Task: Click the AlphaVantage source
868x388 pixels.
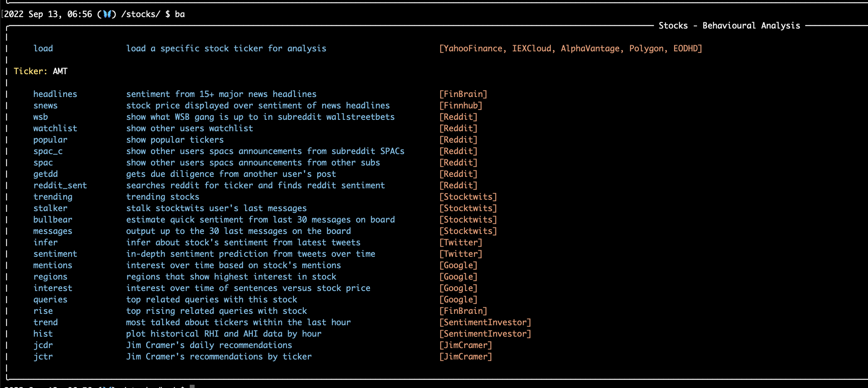Action: (x=590, y=48)
